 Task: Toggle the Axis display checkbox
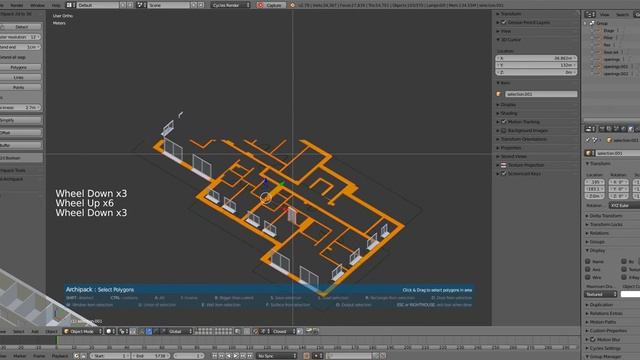coord(588,269)
